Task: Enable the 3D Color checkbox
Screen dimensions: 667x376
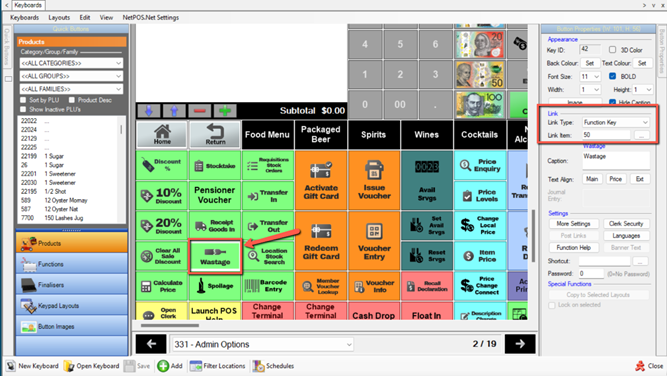Action: (613, 50)
